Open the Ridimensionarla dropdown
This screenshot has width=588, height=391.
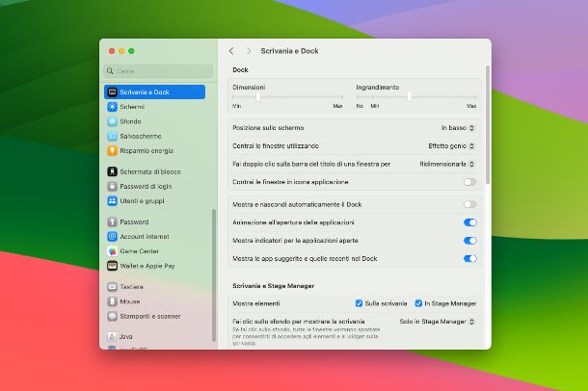[447, 164]
